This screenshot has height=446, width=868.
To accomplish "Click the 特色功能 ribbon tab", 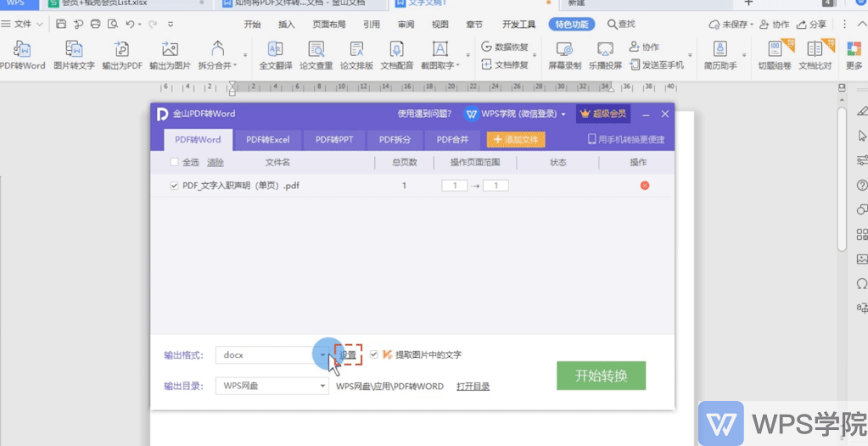I will (x=572, y=25).
